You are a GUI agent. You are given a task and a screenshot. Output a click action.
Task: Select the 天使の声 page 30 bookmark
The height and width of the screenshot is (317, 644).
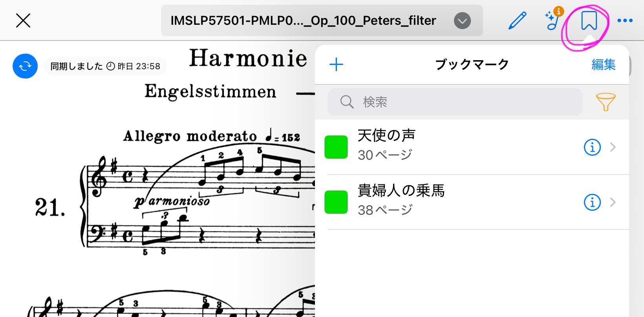click(x=472, y=147)
